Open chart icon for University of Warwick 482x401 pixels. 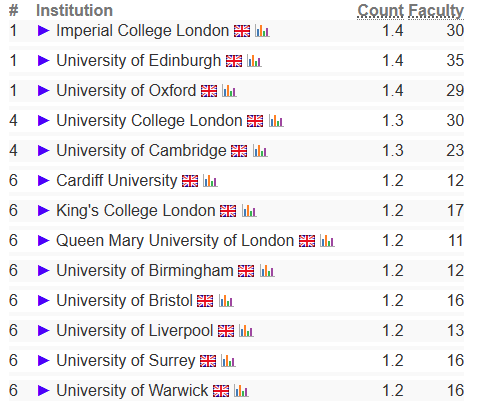[x=241, y=391]
